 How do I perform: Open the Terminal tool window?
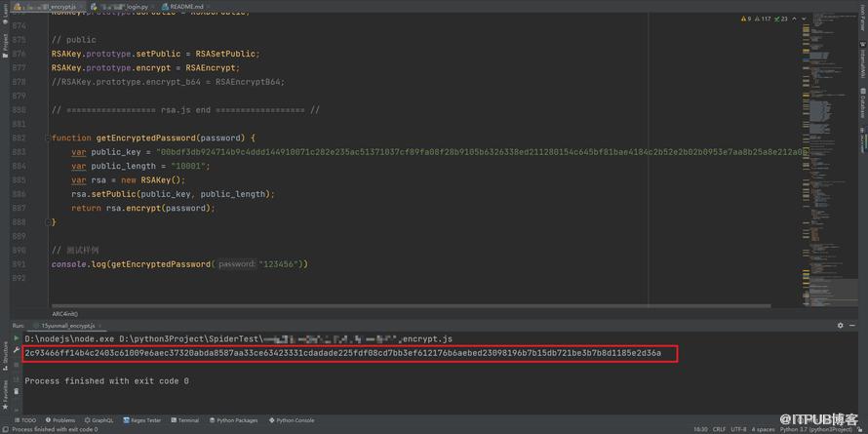[x=185, y=420]
